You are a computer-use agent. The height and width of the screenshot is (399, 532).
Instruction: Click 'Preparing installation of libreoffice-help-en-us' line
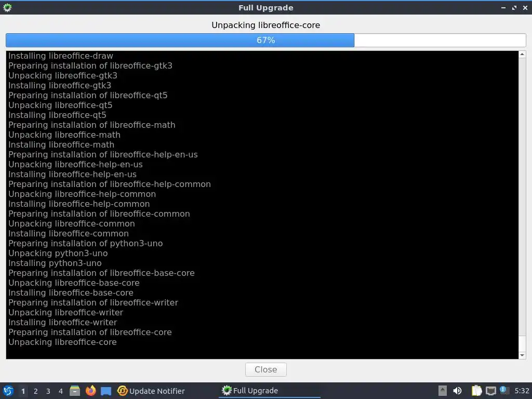pos(103,154)
